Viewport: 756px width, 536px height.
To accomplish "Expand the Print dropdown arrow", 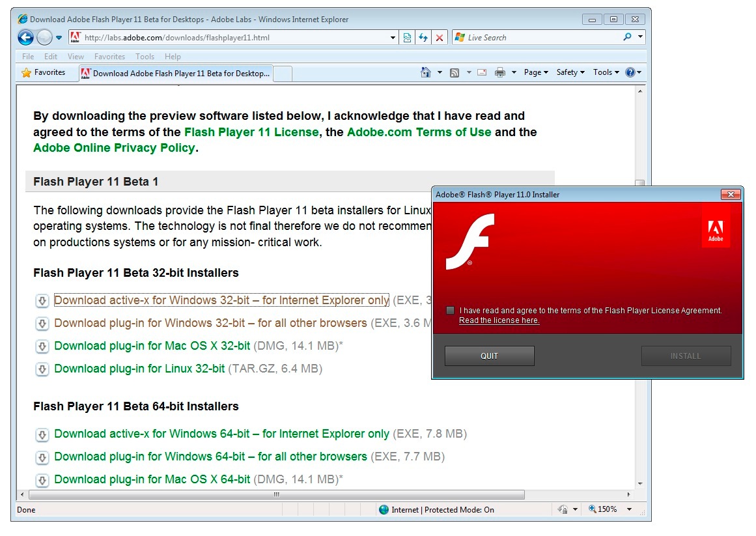I will (x=514, y=72).
